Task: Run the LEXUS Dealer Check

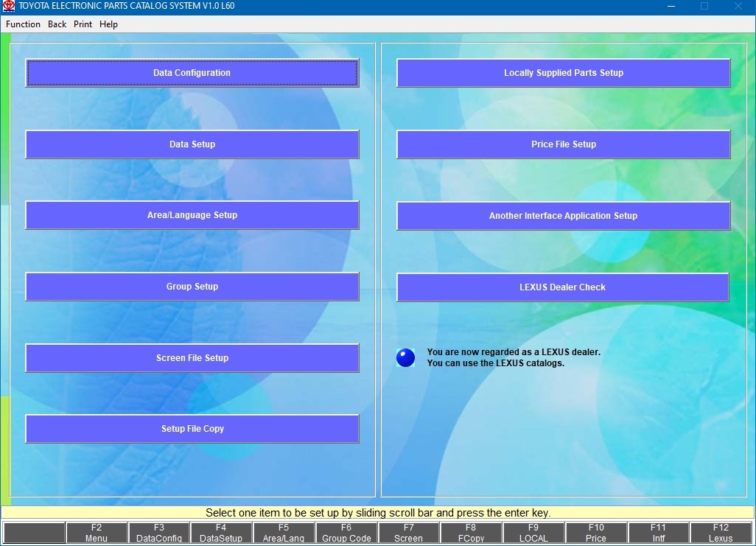Action: 563,287
